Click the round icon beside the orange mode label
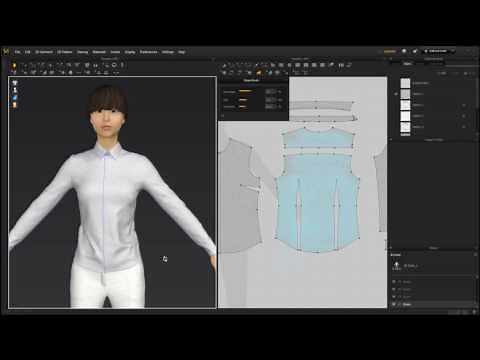480x360 pixels. [404, 51]
